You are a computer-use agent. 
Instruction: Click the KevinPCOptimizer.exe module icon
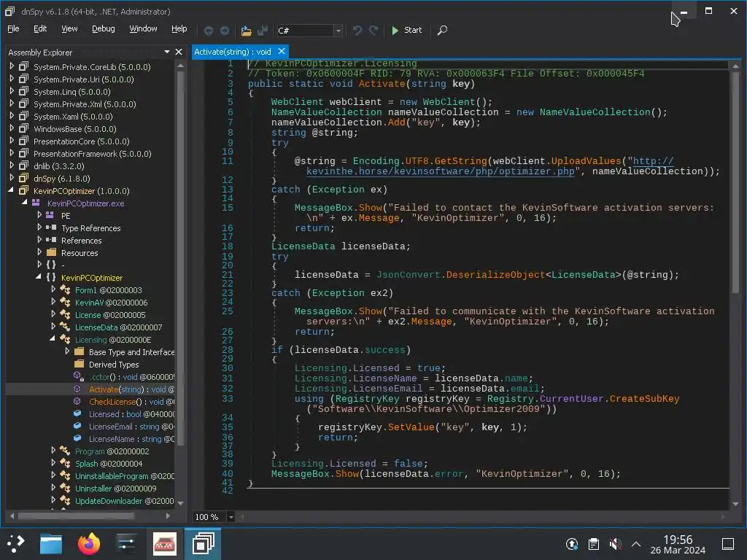[36, 203]
